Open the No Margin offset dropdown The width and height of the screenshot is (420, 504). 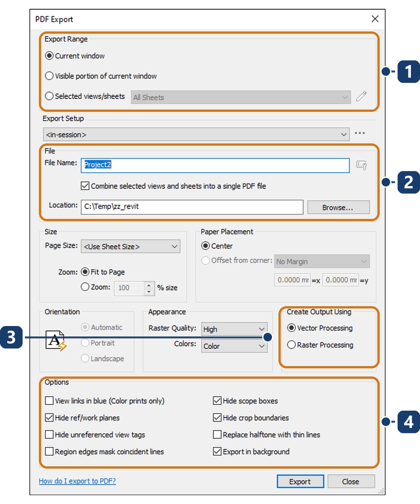point(322,261)
